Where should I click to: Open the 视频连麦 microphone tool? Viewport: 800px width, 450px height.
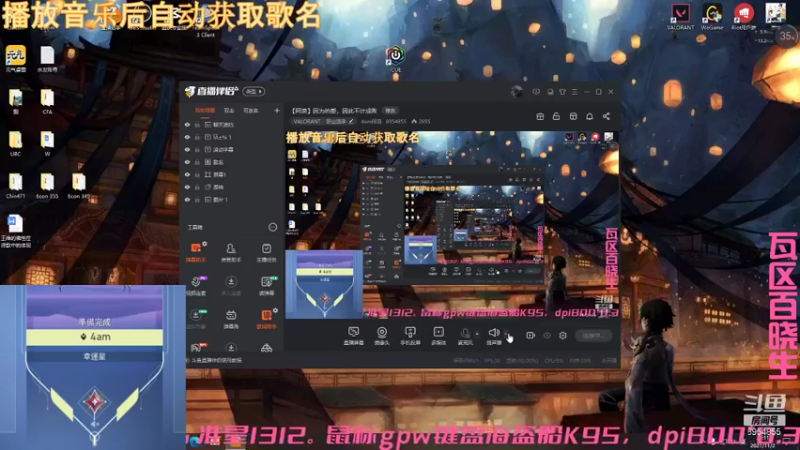[x=195, y=286]
